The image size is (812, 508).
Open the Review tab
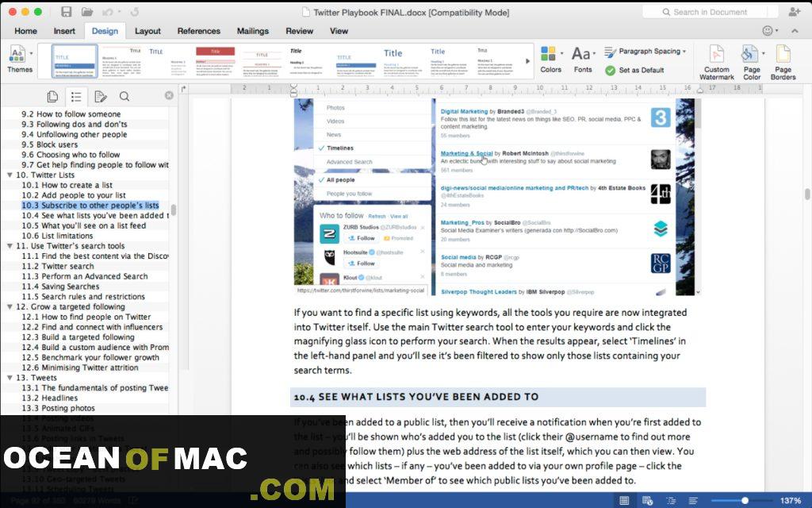coord(299,31)
